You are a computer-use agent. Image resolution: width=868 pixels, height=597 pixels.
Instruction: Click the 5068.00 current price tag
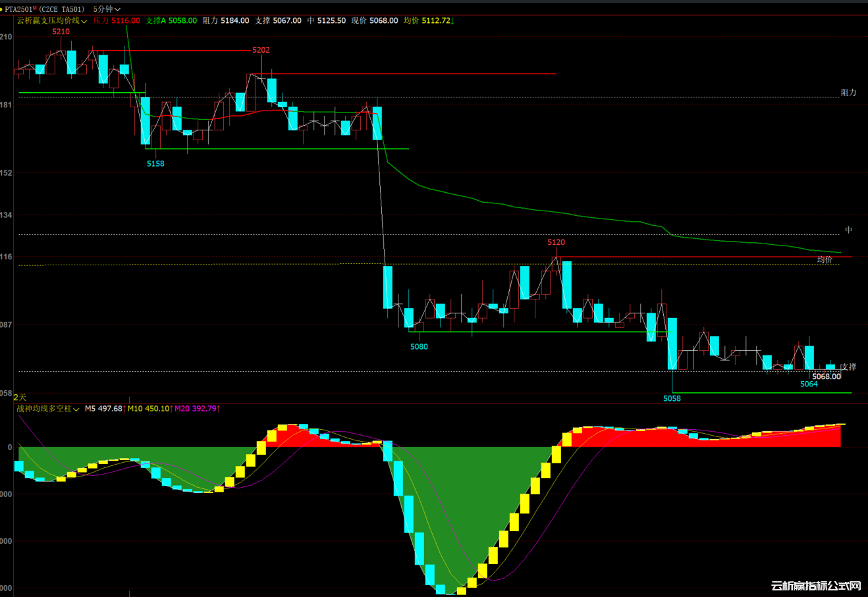(826, 376)
